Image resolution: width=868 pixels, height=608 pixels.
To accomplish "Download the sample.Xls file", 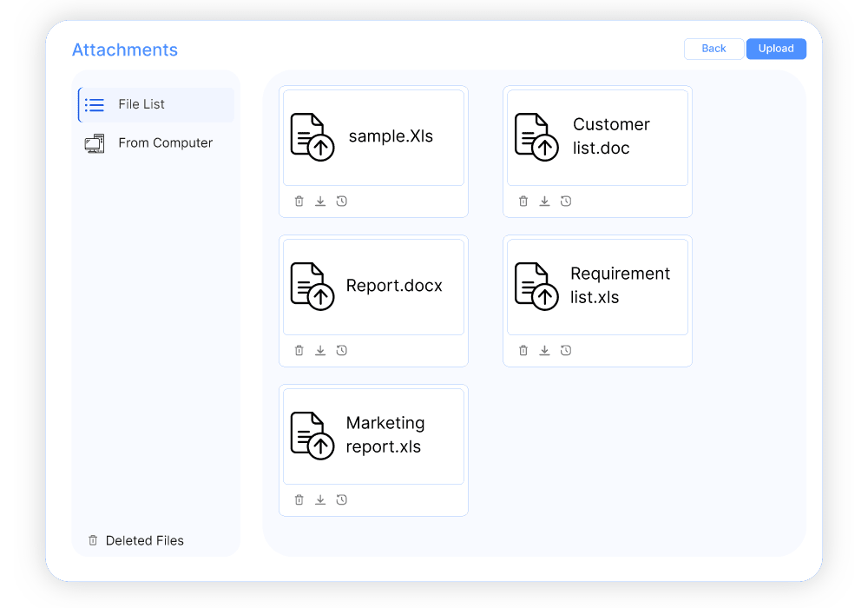I will pos(320,202).
